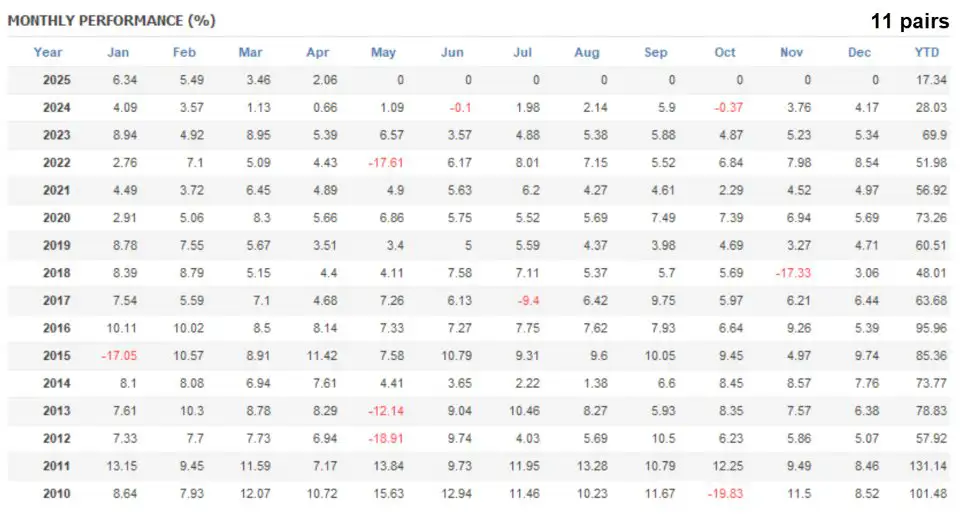Screen dimensions: 960x514
Task: Click the Year column header
Action: coord(48,53)
